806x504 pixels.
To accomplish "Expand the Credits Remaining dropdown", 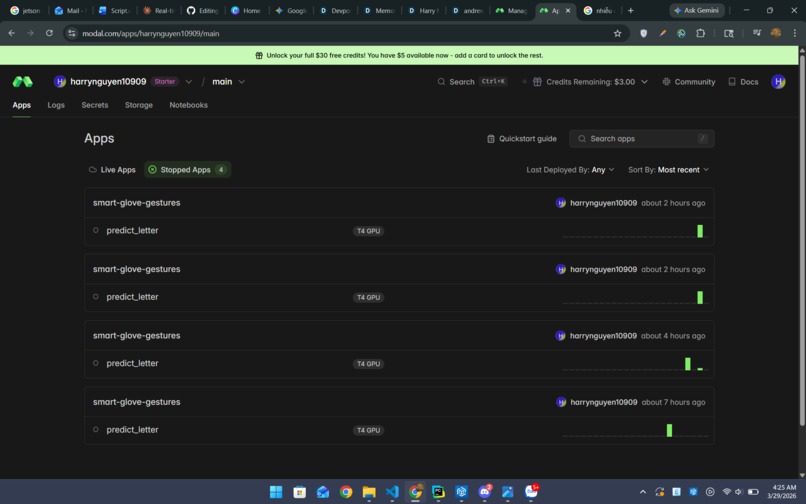I will [644, 82].
